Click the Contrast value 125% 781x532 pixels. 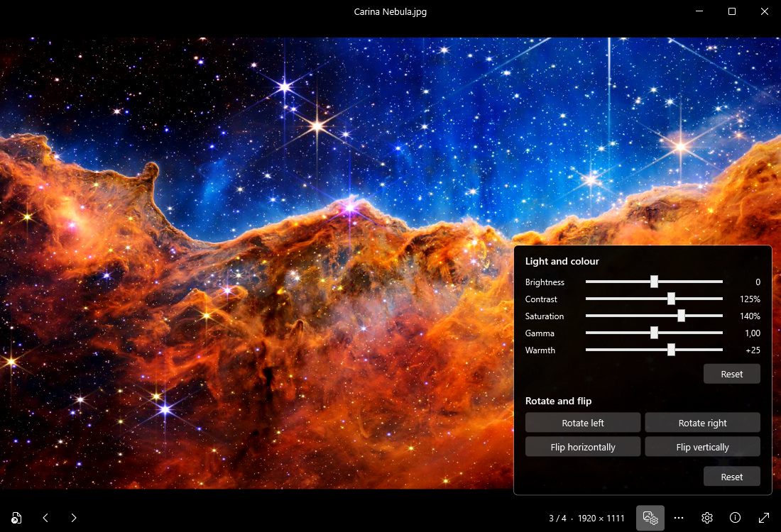[x=750, y=299]
